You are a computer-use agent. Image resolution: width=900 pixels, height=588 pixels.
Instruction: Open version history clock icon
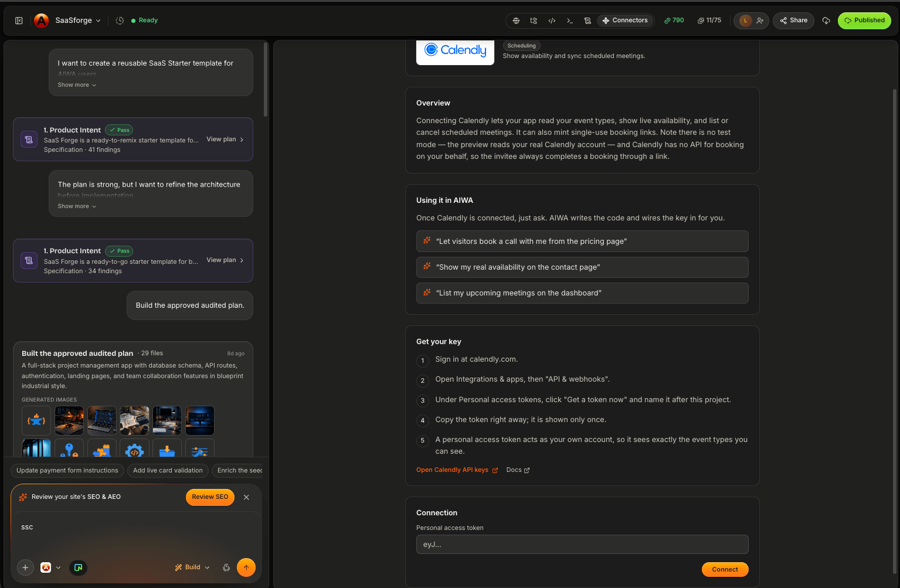(120, 21)
